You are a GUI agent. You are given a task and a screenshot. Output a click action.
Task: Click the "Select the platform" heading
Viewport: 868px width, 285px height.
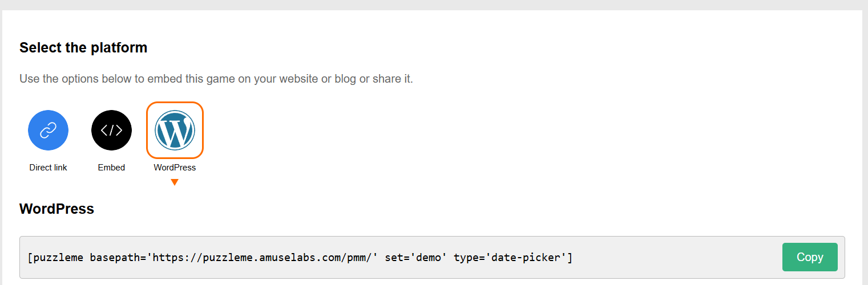point(83,47)
